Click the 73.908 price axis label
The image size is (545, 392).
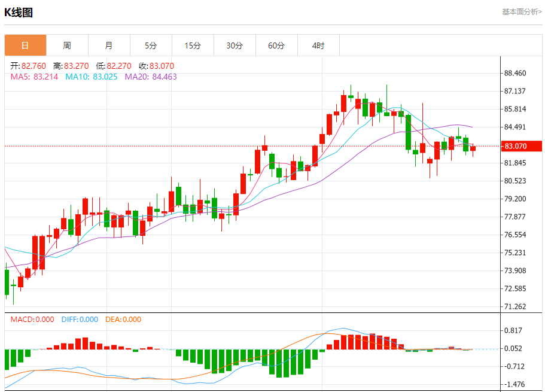click(x=515, y=271)
